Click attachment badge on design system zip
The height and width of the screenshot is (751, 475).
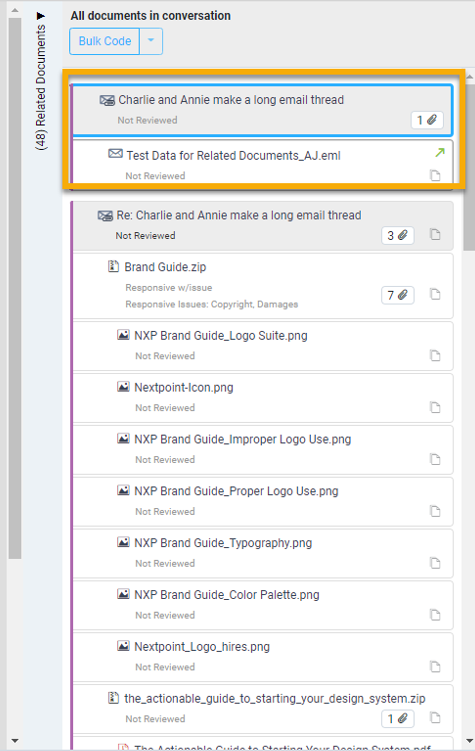[397, 718]
